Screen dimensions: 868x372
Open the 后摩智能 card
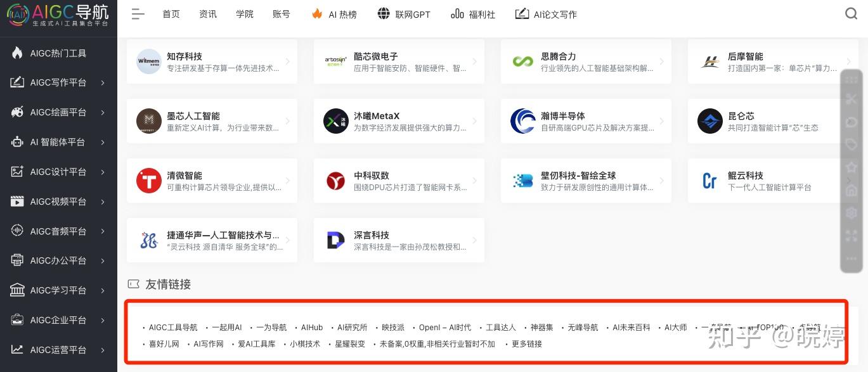click(773, 61)
